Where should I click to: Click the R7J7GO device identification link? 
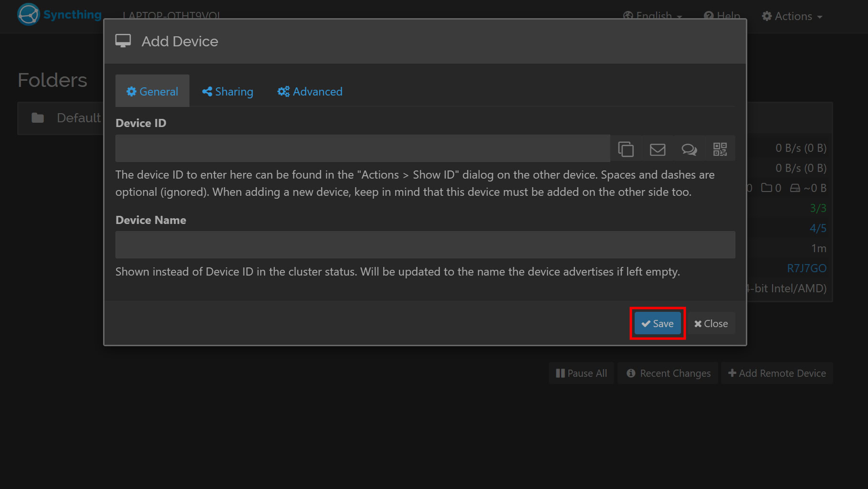pos(806,268)
